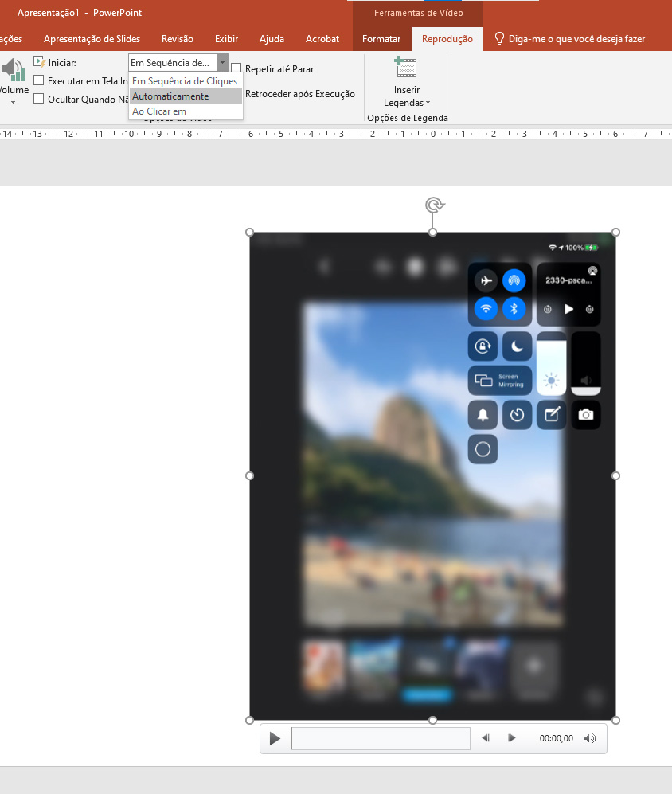Adjust the brightness slider in video
The image size is (672, 794).
tap(552, 364)
